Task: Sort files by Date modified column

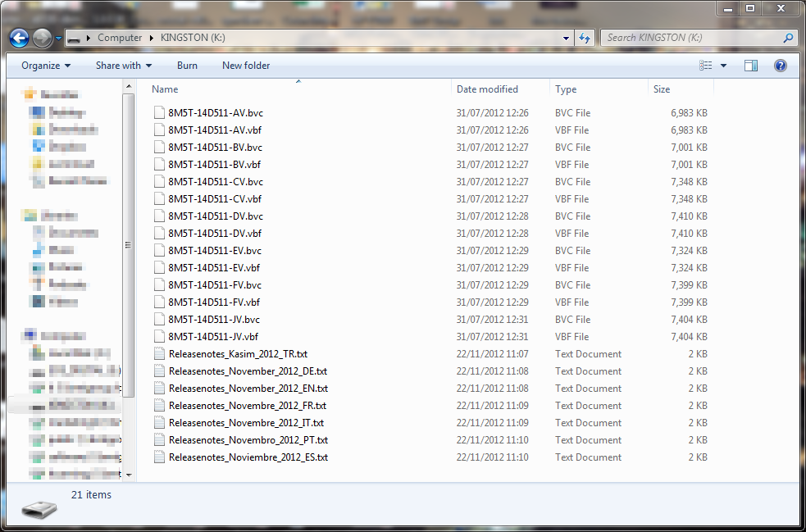Action: pos(487,89)
